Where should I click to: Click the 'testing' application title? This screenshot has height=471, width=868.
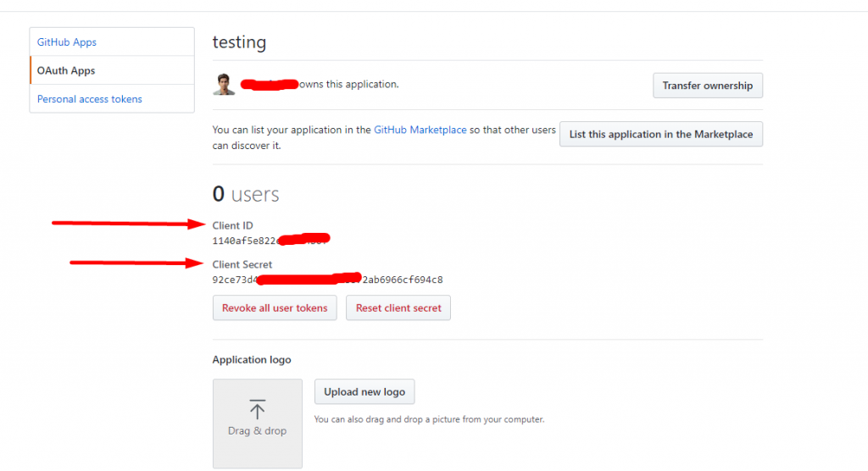coord(239,42)
